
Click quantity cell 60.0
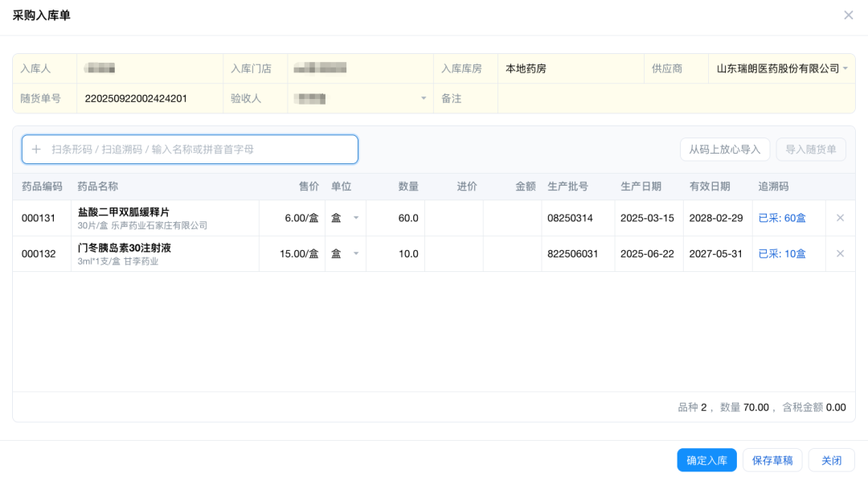tap(395, 218)
